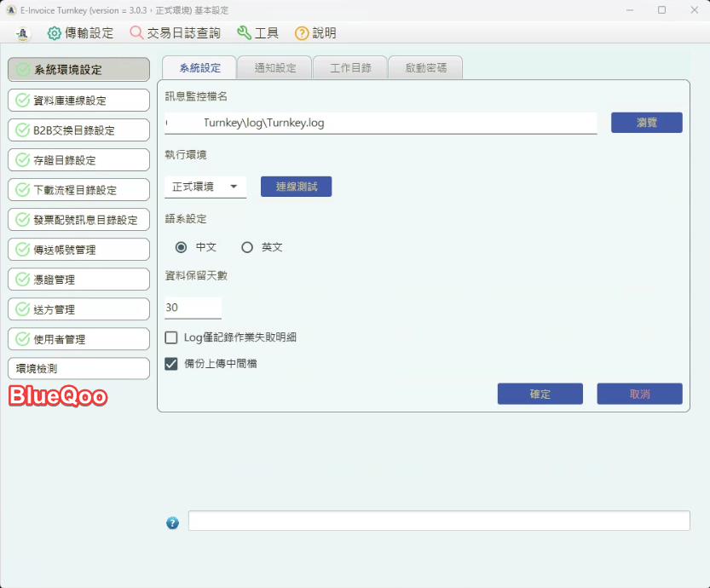Select the 英文 language radio button
Screen dimensions: 710x588
click(x=247, y=247)
